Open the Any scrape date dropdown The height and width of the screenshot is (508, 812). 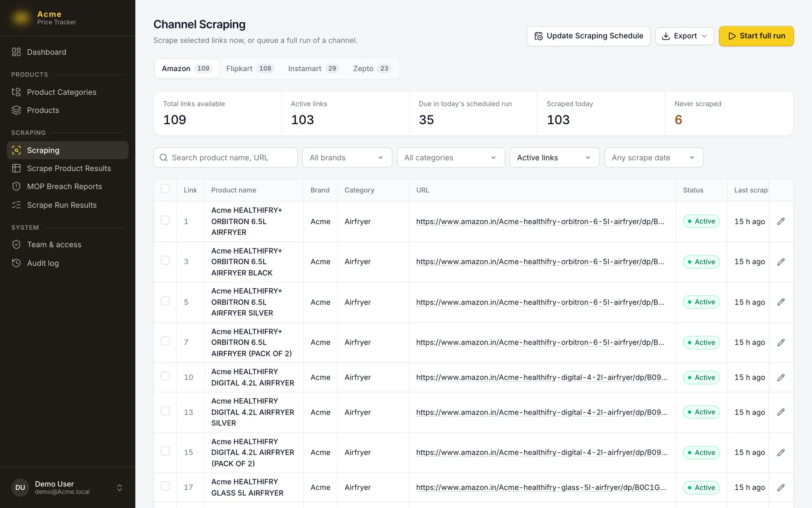click(x=654, y=158)
